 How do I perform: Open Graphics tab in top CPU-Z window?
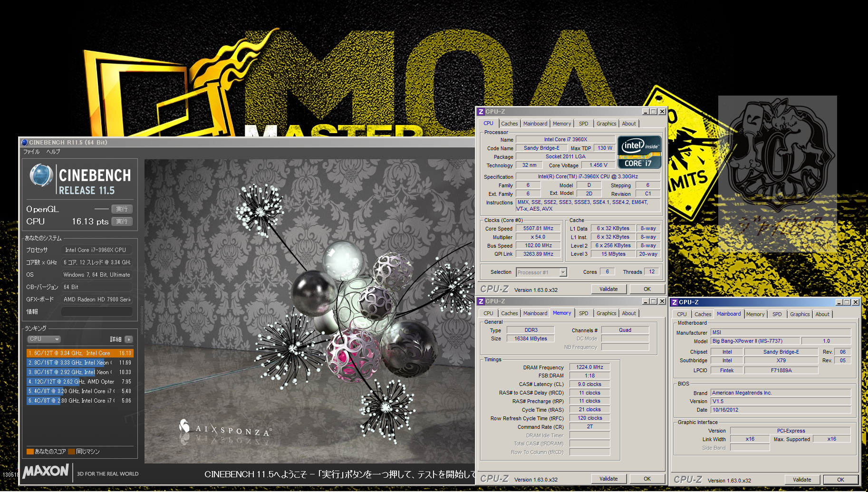pos(607,124)
